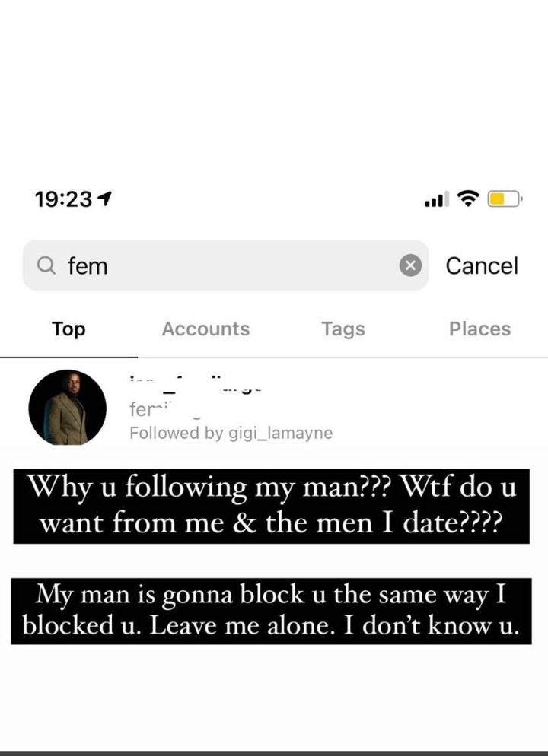The image size is (548, 756).
Task: Tap the partially hidden account username
Action: pyautogui.click(x=196, y=385)
